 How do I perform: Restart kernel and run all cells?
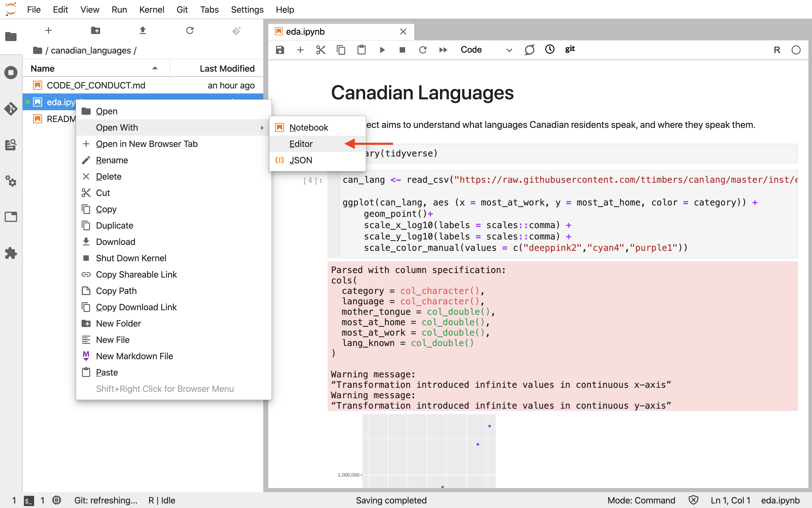click(x=443, y=50)
